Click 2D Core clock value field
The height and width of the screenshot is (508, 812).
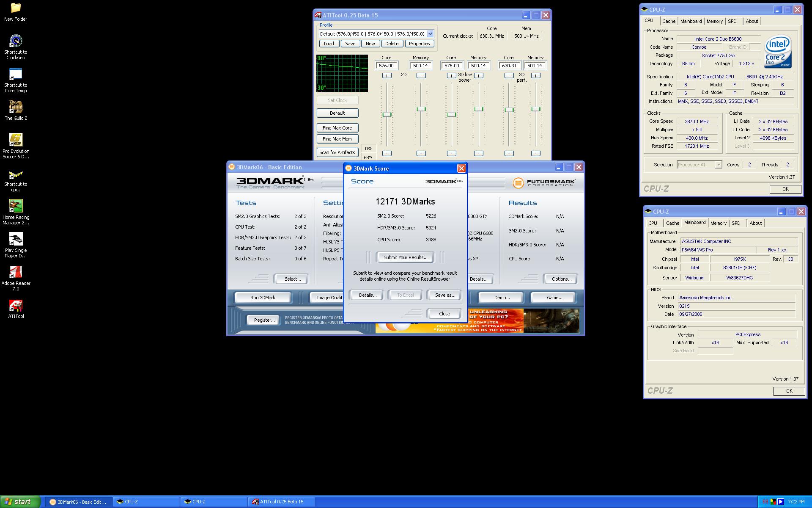tap(387, 66)
